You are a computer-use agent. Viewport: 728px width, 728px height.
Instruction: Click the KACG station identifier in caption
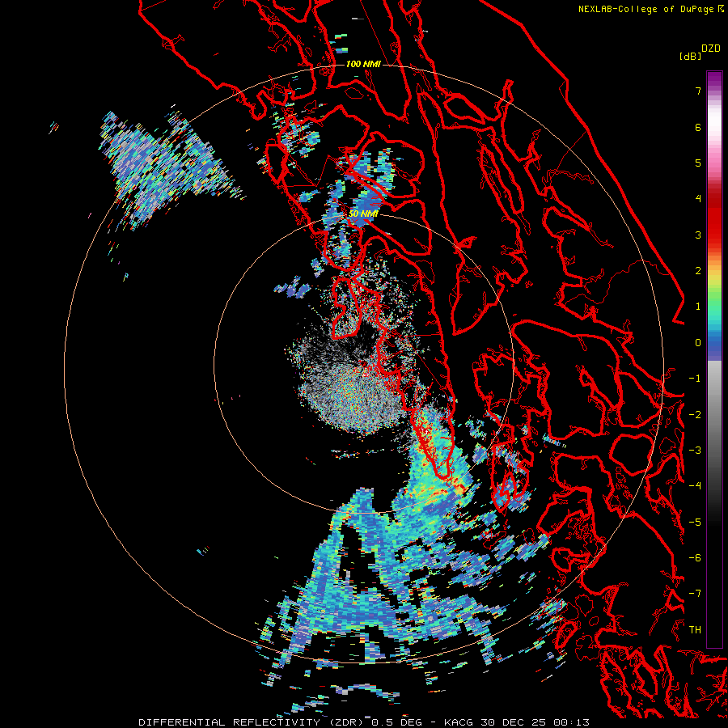point(459,722)
